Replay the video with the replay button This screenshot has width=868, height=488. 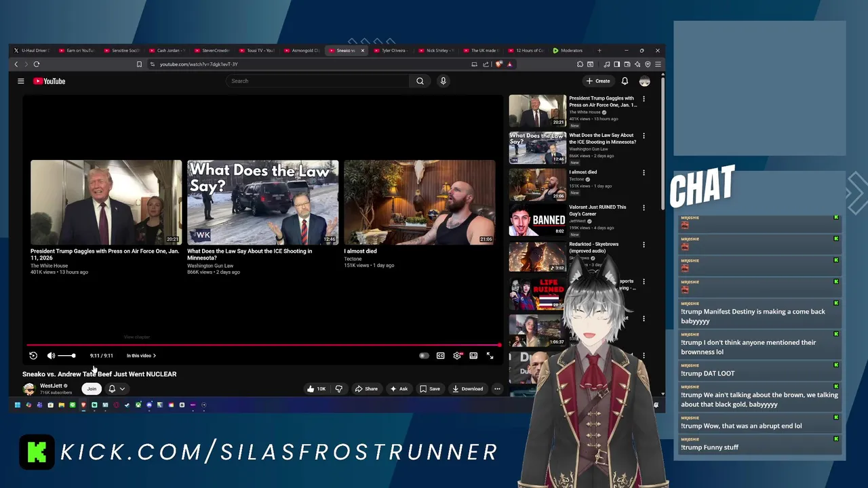[33, 356]
